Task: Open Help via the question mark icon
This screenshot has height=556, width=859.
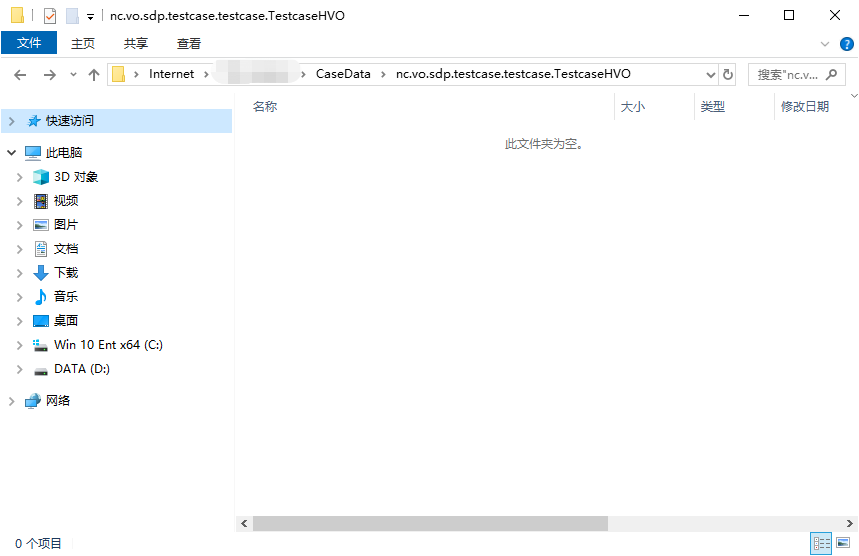Action: point(846,44)
